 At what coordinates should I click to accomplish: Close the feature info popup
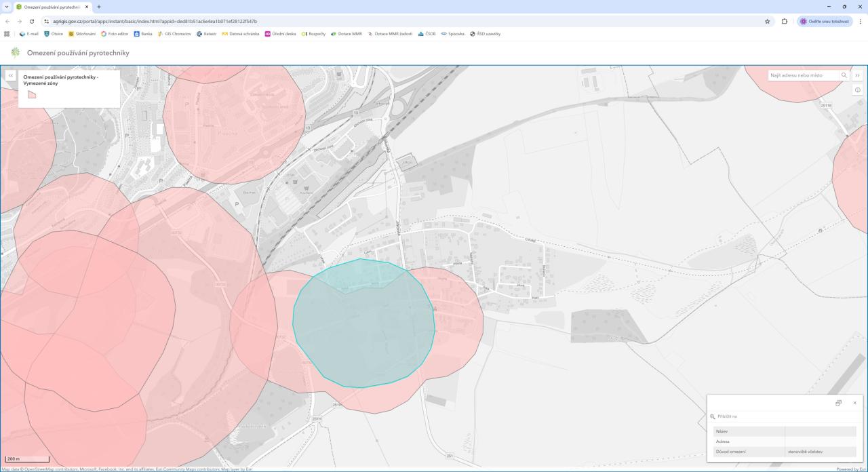tap(854, 403)
